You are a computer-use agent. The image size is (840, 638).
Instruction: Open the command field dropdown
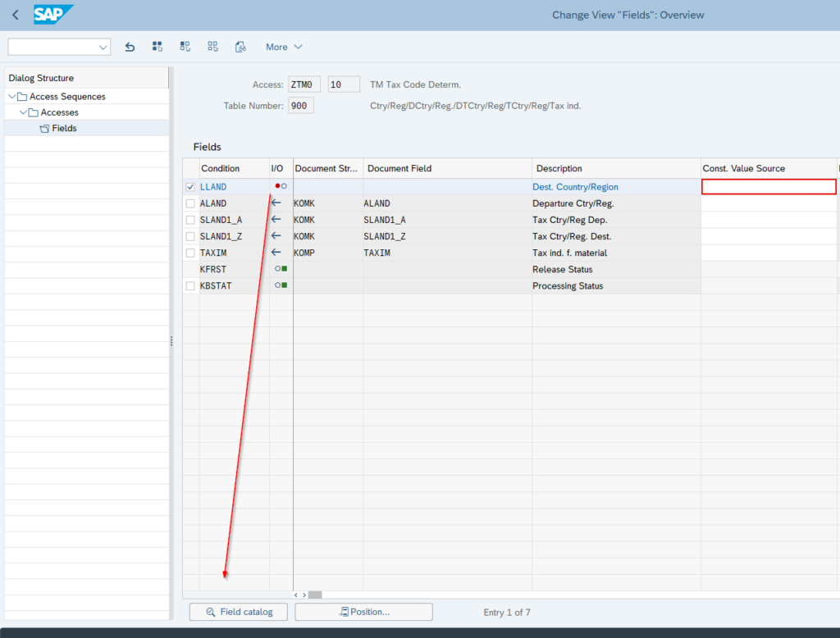(103, 47)
